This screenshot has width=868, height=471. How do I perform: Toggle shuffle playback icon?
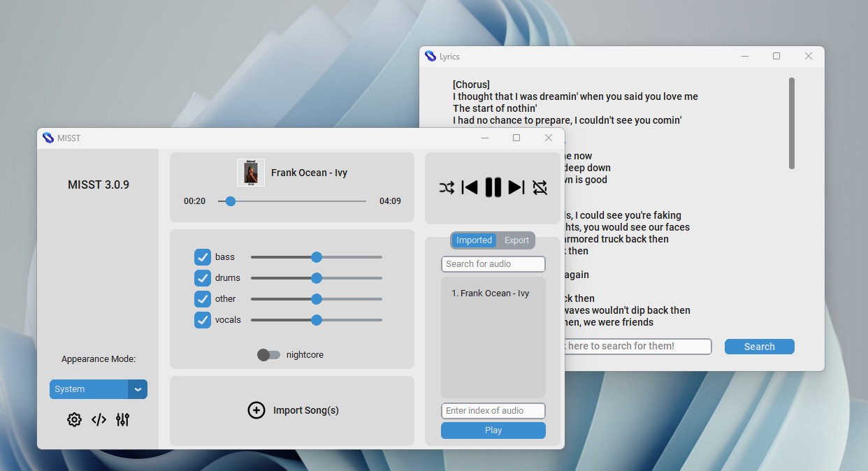coord(447,187)
